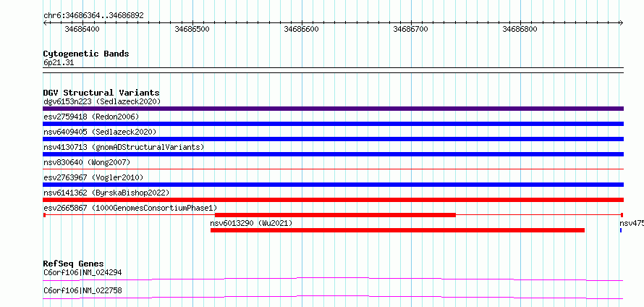Click the right arrow of the ruler
Viewport: 644px width, 307px height.
tap(621, 22)
